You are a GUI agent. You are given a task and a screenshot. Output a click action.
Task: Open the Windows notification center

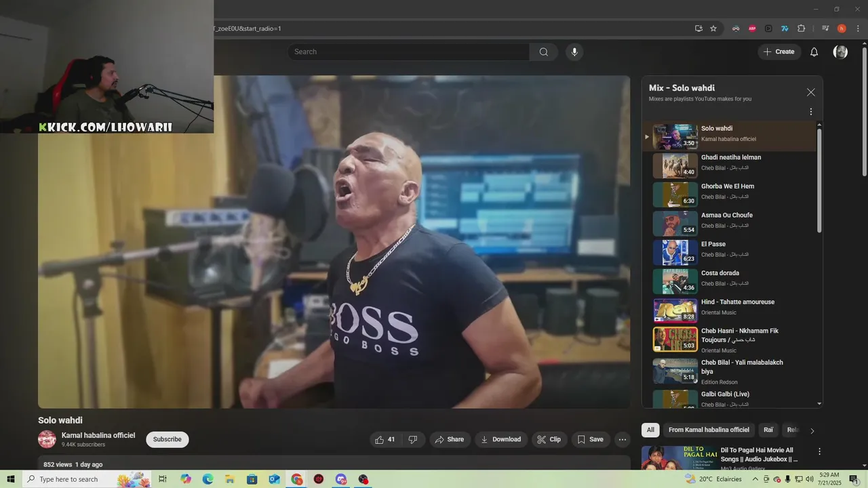tap(854, 479)
